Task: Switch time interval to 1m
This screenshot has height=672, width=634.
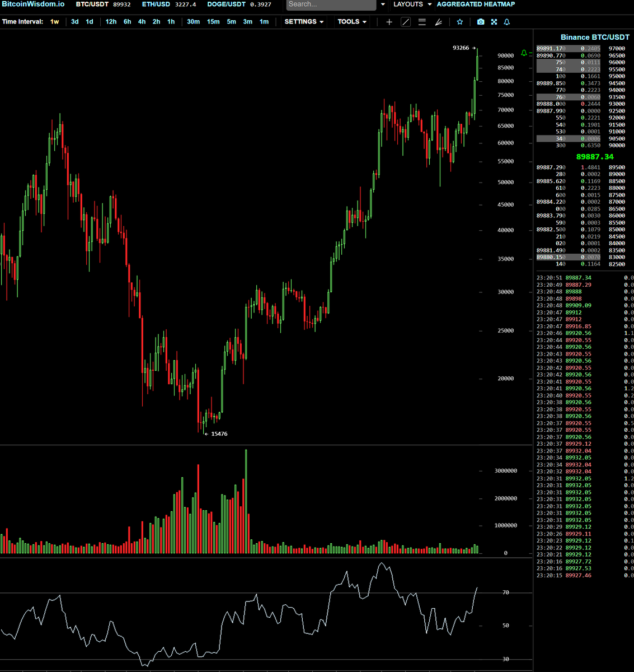Action: click(x=264, y=22)
